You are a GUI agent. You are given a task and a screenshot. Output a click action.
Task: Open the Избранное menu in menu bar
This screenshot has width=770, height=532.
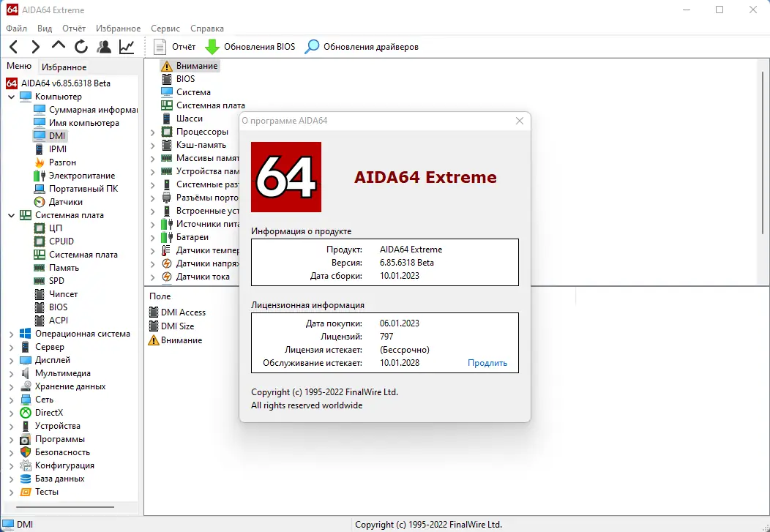click(x=119, y=29)
